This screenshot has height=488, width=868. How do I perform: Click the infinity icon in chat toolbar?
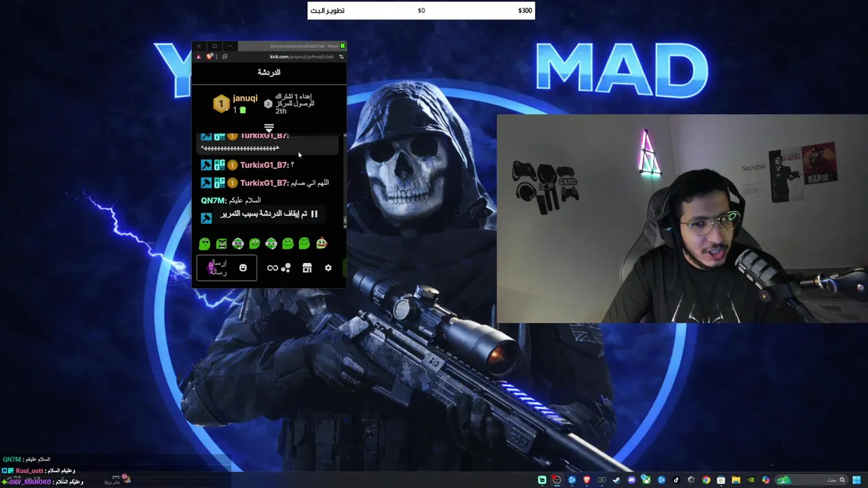coord(273,268)
